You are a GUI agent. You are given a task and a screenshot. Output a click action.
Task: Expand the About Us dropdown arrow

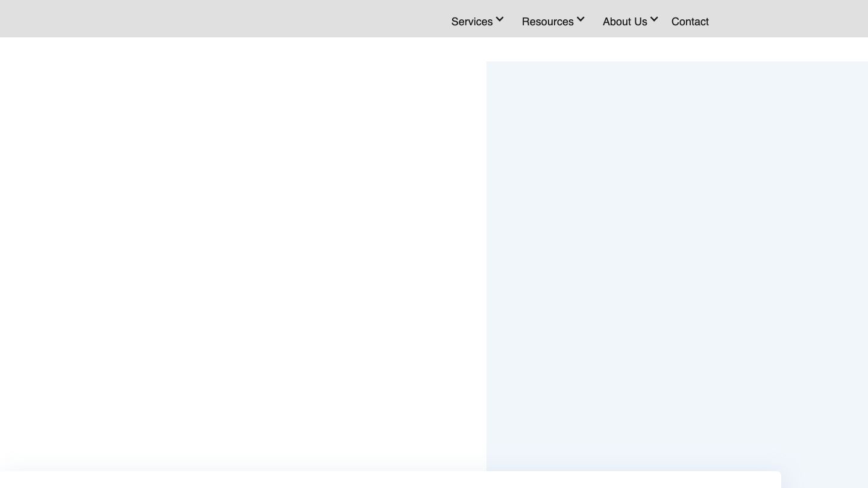pos(654,19)
